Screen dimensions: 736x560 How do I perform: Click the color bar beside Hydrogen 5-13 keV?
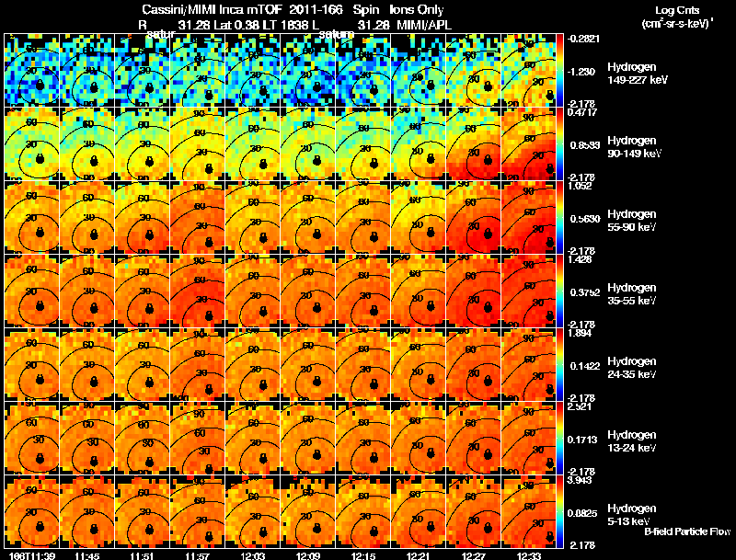[559, 512]
